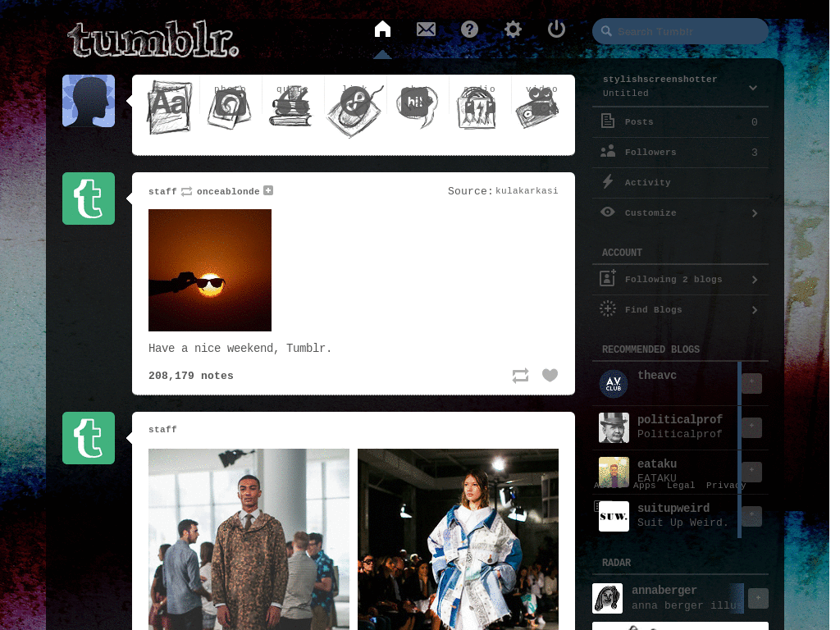Open Followers in sidebar
840x630 pixels.
click(x=680, y=152)
